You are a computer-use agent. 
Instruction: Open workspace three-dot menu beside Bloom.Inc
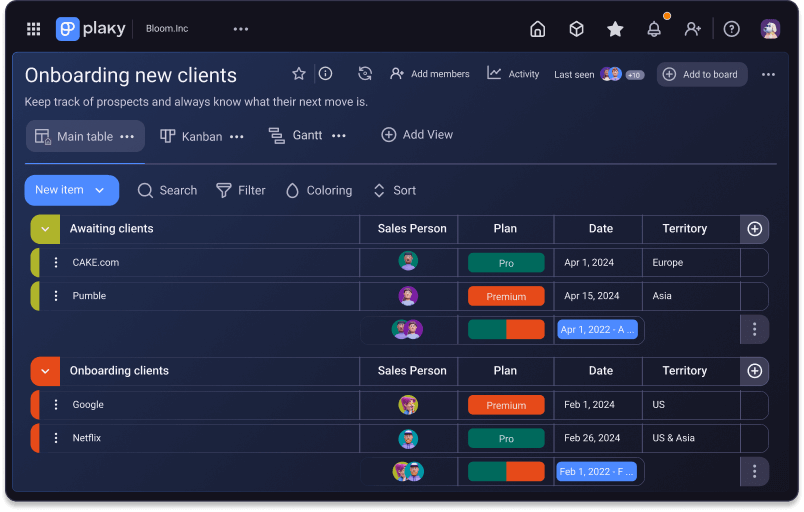(x=240, y=29)
